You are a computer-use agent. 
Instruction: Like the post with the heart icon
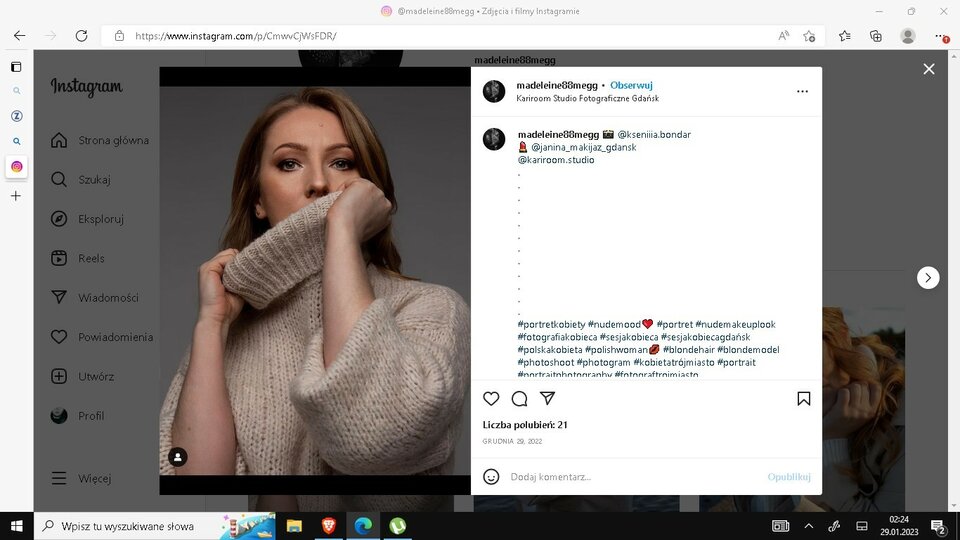pos(491,399)
